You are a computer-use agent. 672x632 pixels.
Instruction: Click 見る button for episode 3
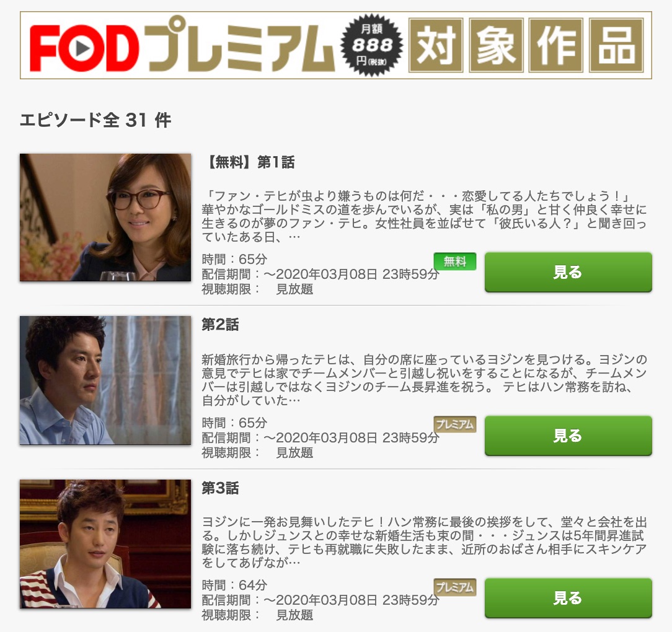pyautogui.click(x=568, y=598)
